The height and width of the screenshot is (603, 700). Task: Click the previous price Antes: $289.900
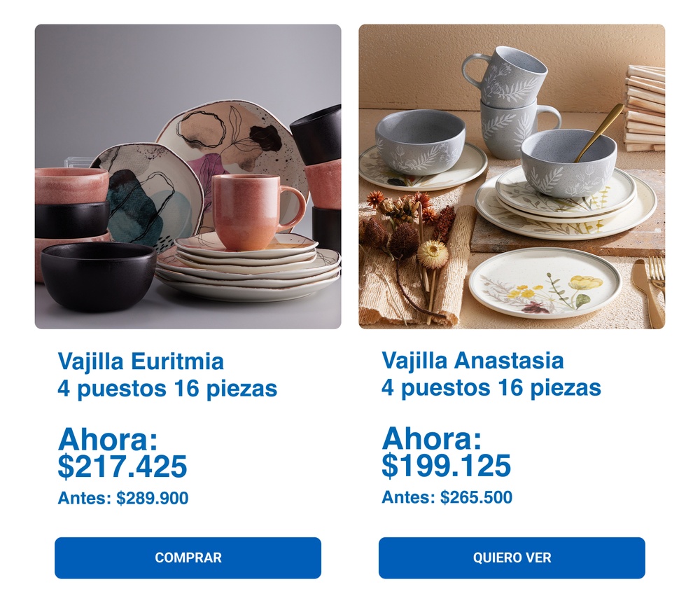click(x=123, y=499)
